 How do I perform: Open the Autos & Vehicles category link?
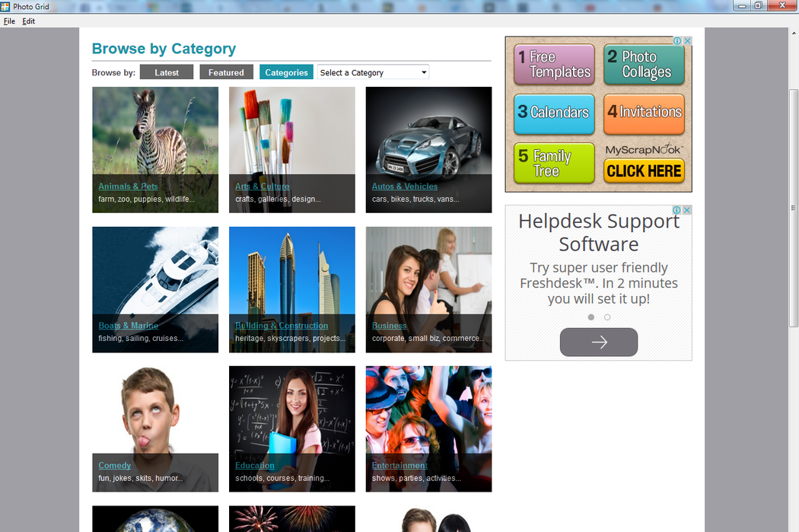(x=404, y=186)
